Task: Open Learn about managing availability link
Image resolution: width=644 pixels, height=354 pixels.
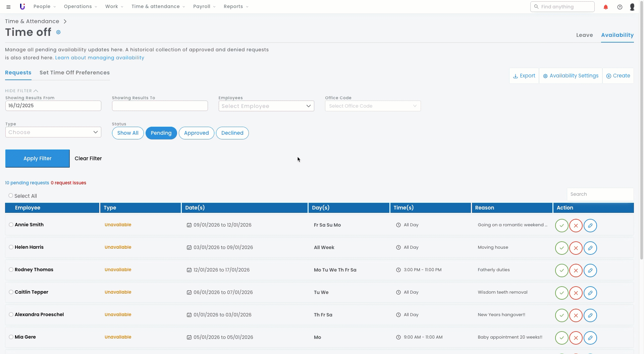Action: point(100,58)
